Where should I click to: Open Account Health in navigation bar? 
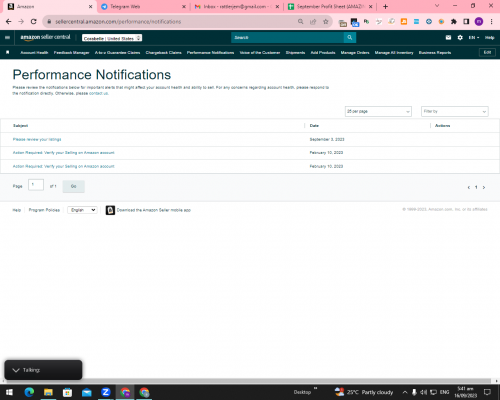(x=34, y=52)
